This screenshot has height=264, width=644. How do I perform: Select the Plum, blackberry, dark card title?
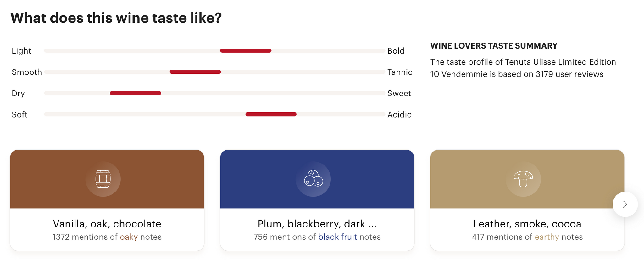[317, 224]
